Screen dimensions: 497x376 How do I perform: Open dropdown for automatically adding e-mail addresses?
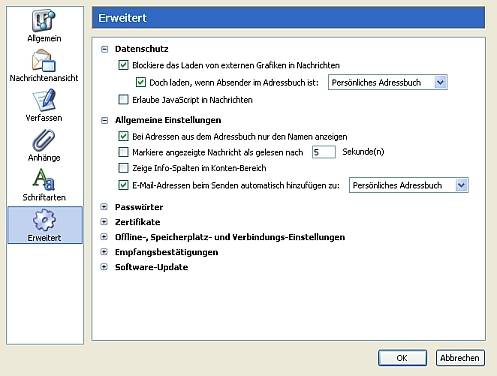click(409, 185)
